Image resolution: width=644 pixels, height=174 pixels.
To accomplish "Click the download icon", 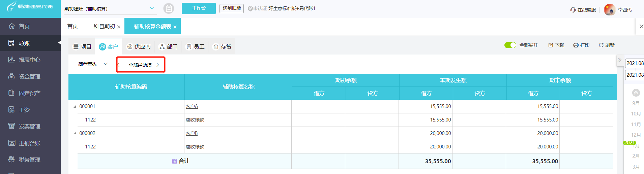I will 551,45.
